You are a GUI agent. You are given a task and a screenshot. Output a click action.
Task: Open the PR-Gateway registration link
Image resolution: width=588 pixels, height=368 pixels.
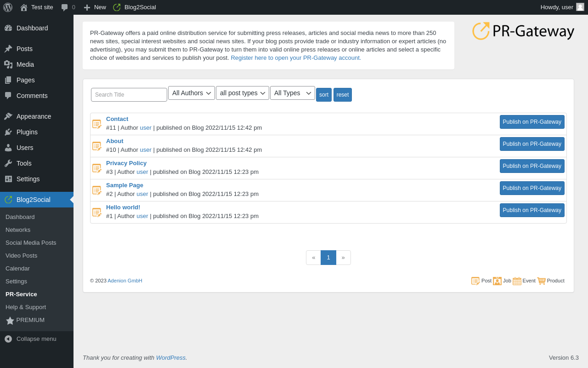[x=296, y=58]
